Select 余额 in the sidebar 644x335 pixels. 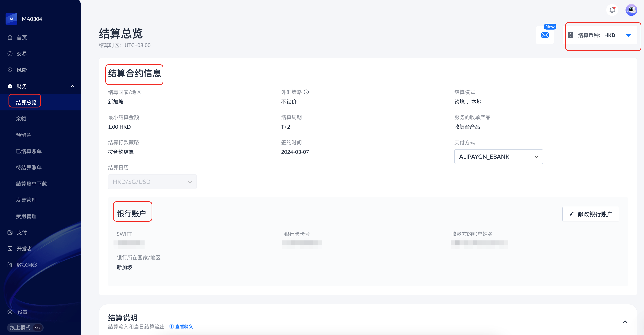coord(21,119)
